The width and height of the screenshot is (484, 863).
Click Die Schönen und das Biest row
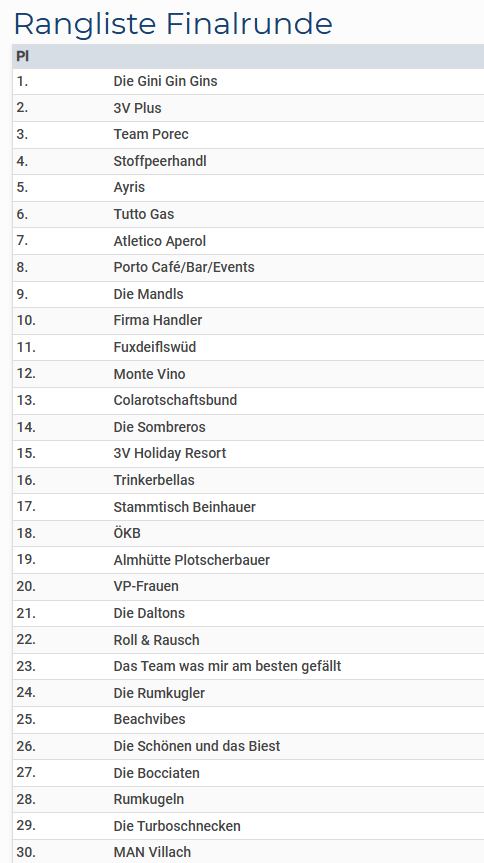click(x=248, y=746)
